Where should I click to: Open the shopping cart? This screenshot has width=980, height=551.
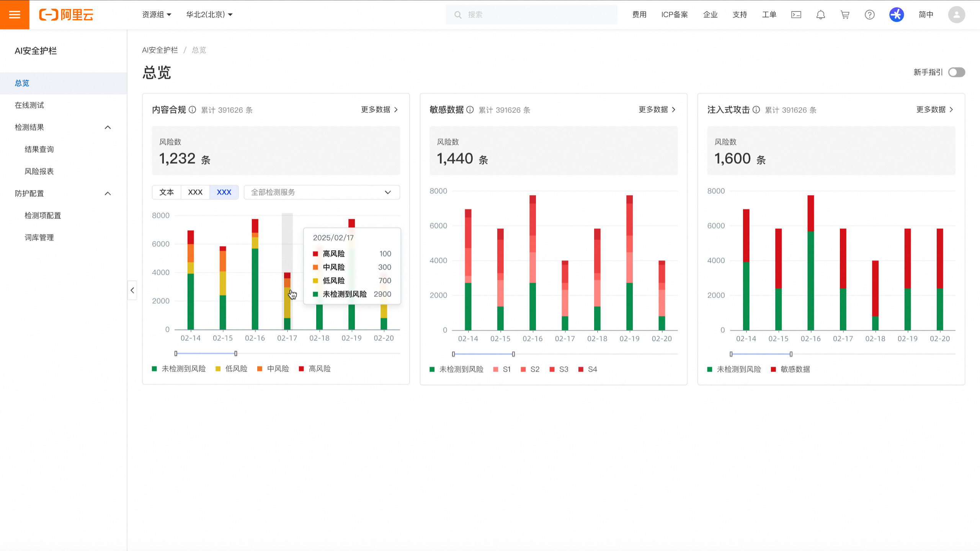[x=845, y=15]
